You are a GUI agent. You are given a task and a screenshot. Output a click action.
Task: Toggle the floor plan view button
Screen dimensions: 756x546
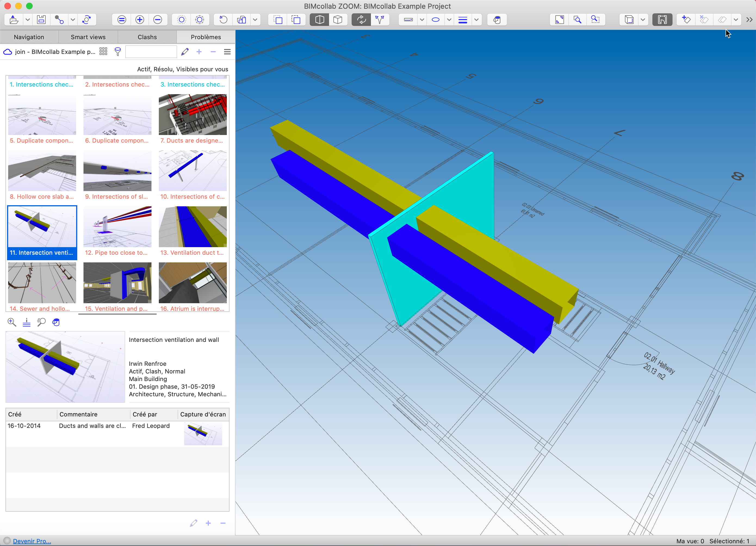662,20
